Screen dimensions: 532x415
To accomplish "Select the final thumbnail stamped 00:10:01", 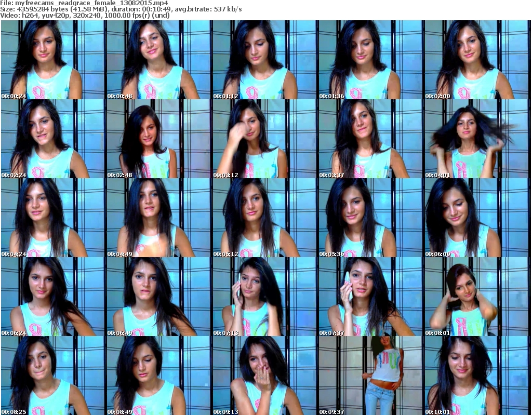I will click(x=477, y=376).
